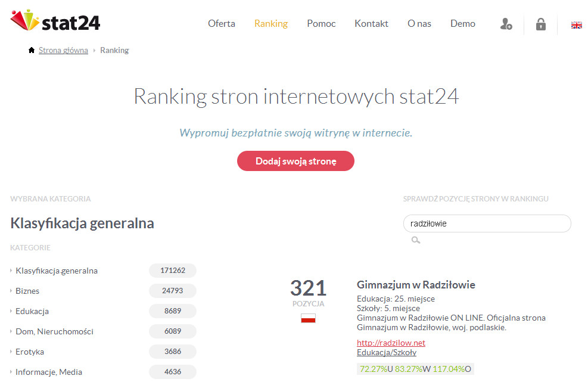Click the Dodaj swoją stronę button
Screen dimensions: 588x385
295,161
